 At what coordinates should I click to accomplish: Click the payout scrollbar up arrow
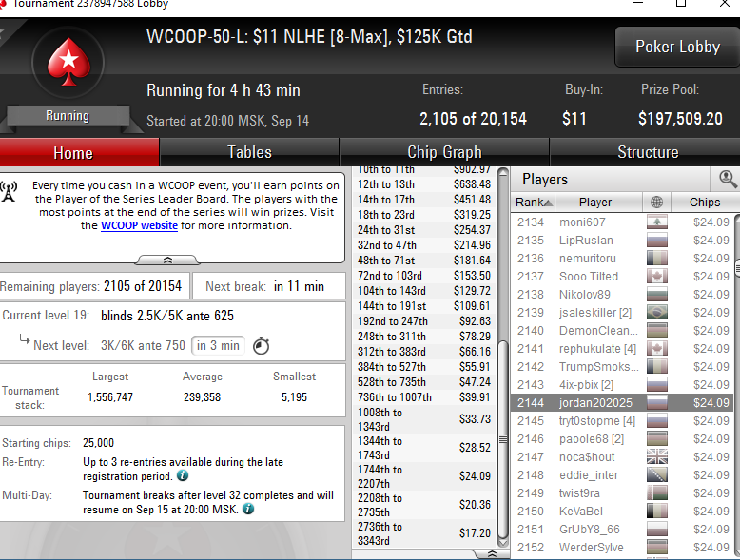[x=503, y=172]
